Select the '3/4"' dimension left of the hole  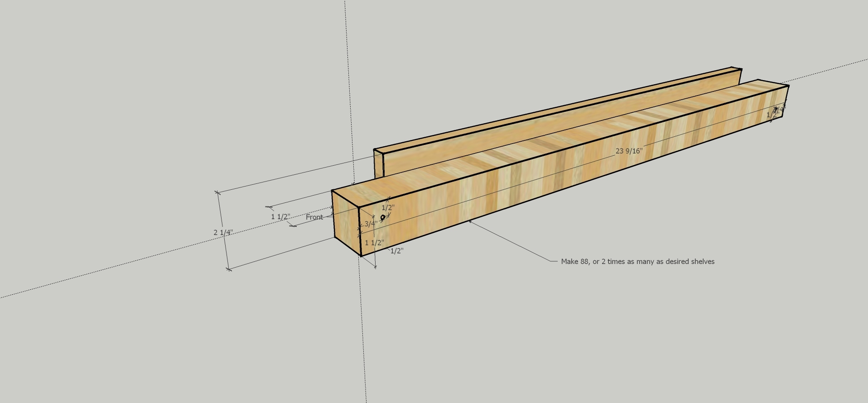[371, 224]
